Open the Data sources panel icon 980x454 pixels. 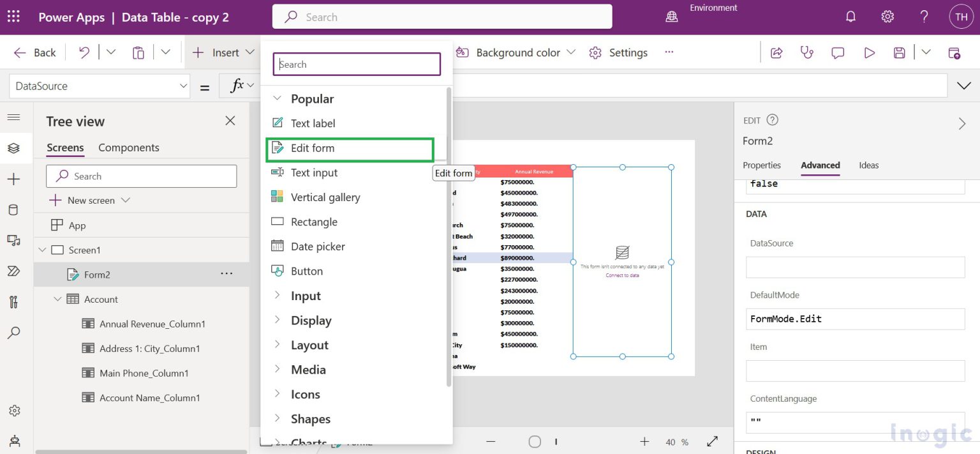13,209
